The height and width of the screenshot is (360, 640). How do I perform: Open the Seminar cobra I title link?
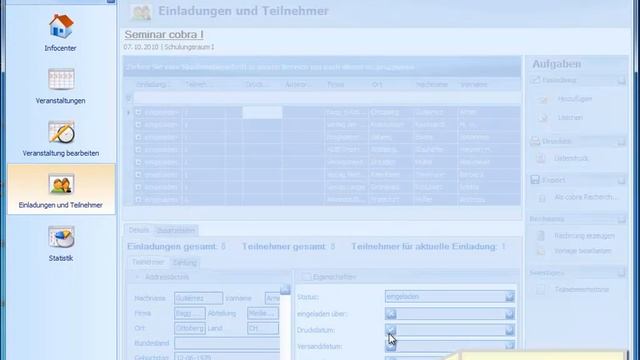pyautogui.click(x=164, y=35)
